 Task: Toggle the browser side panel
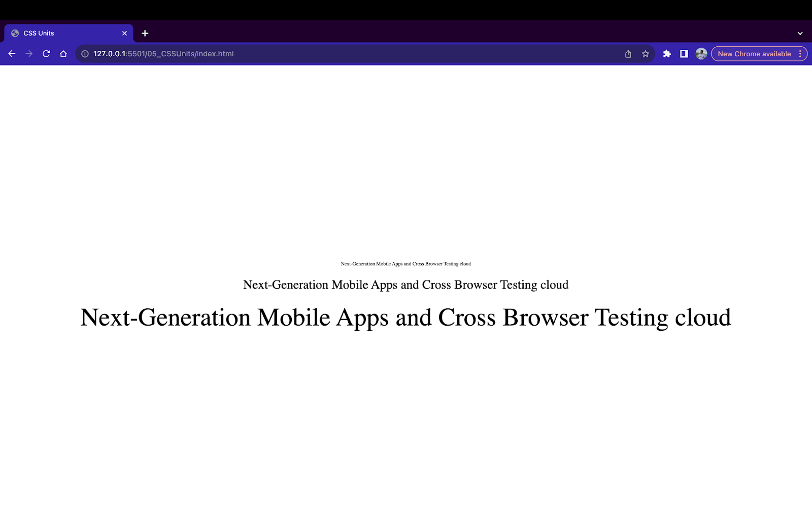coord(684,54)
